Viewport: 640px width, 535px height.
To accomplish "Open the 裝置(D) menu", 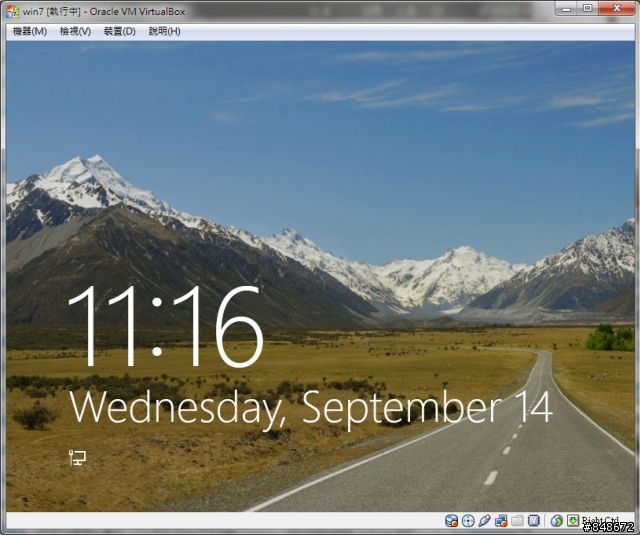I will point(119,31).
